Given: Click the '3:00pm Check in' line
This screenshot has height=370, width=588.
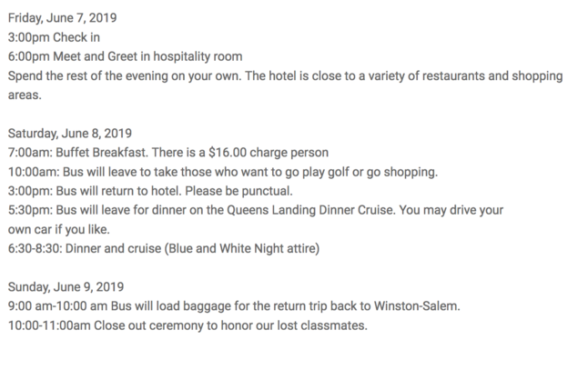Looking at the screenshot, I should (54, 37).
